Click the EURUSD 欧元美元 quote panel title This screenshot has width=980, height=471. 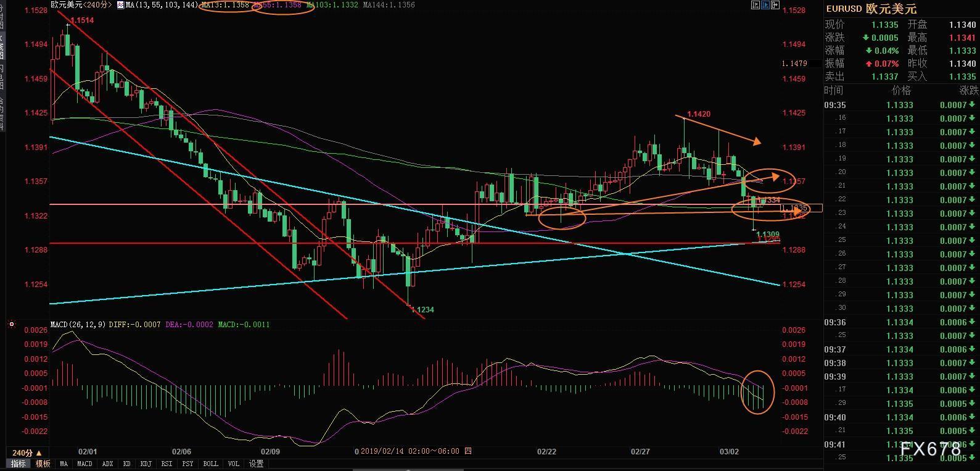(871, 9)
